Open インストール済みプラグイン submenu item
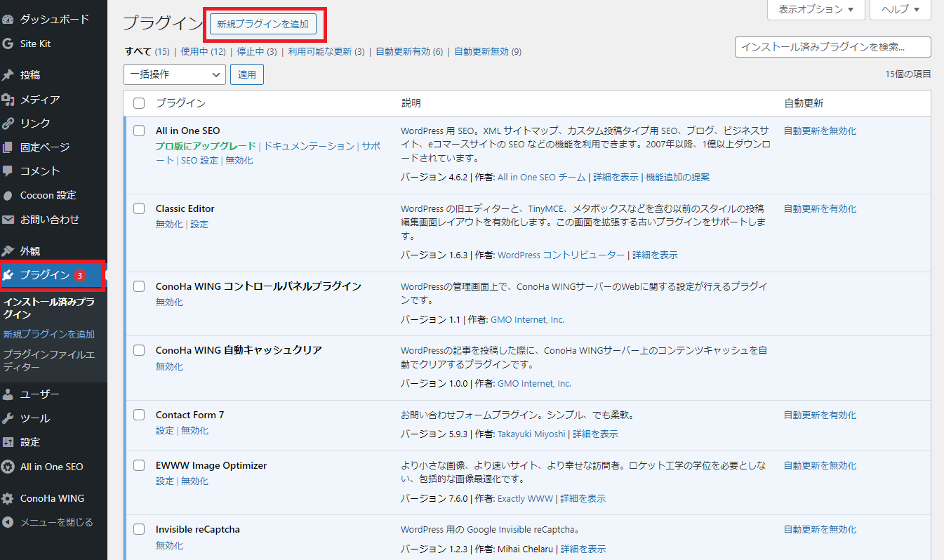Image resolution: width=944 pixels, height=560 pixels. 49,308
